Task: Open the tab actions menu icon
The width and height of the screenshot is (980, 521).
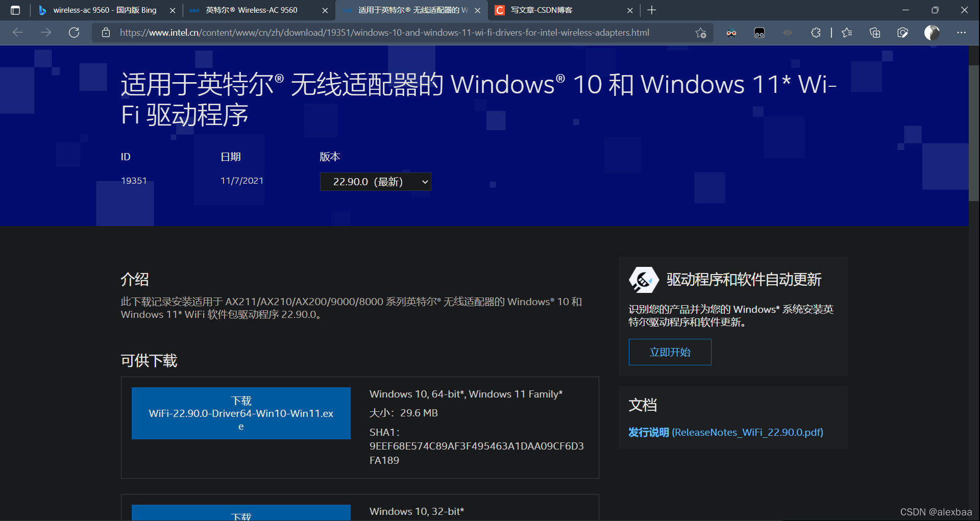Action: tap(15, 10)
